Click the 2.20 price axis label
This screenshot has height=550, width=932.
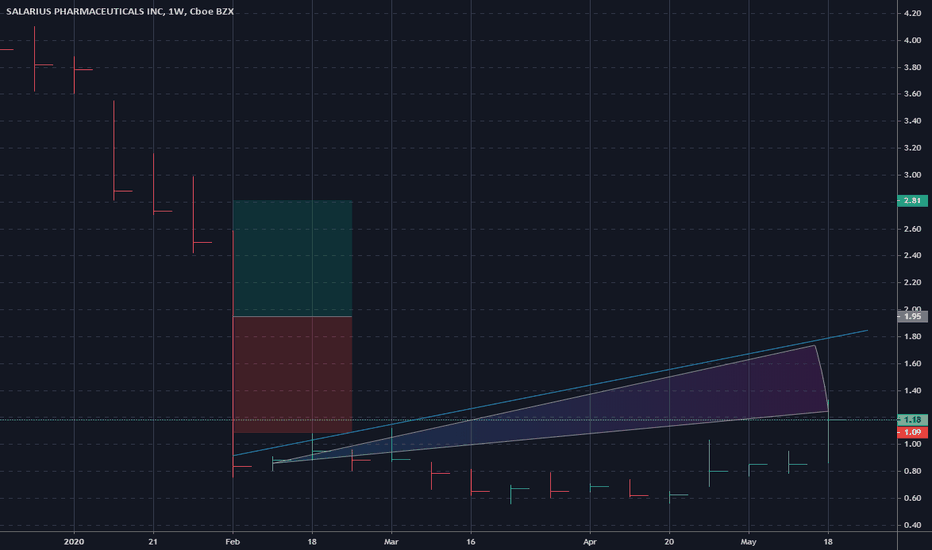912,282
